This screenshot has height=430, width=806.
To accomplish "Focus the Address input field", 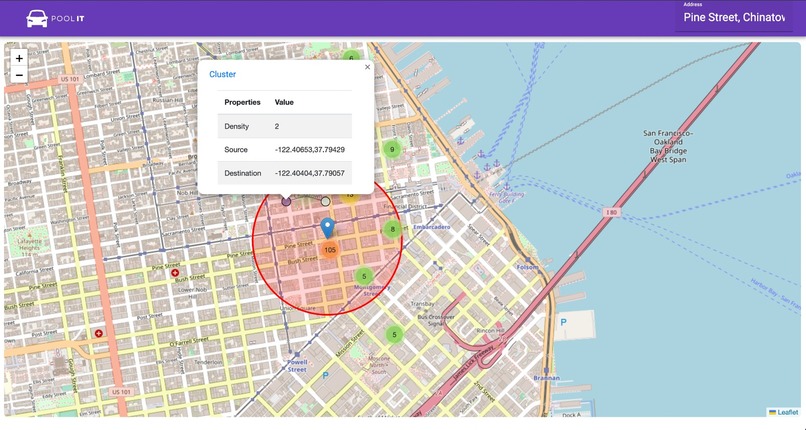I will (734, 17).
